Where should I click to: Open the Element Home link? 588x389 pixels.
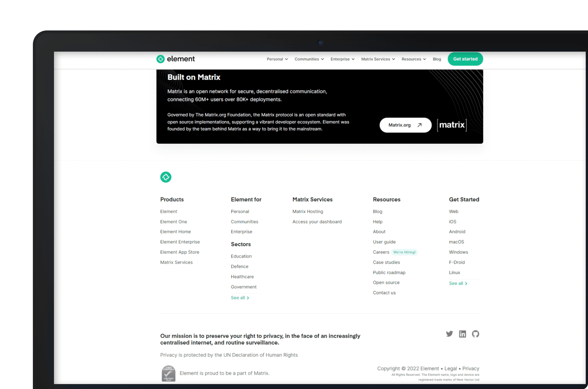click(175, 232)
